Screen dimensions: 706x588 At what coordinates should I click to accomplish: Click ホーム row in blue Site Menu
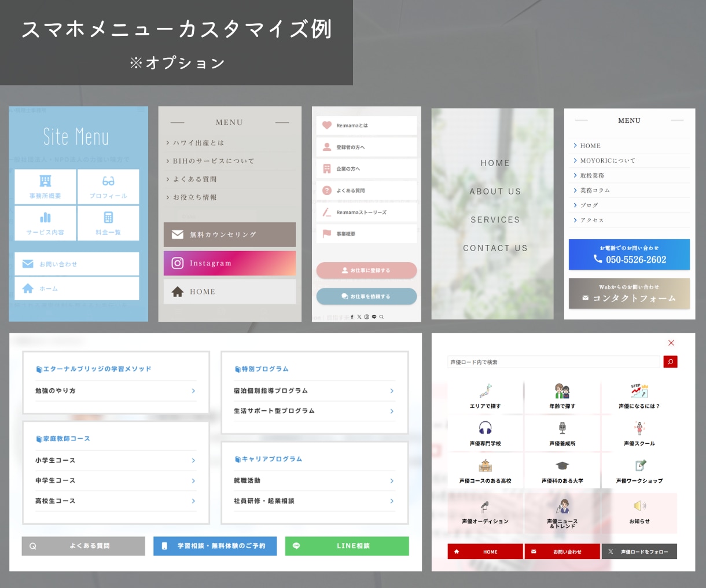(x=77, y=288)
